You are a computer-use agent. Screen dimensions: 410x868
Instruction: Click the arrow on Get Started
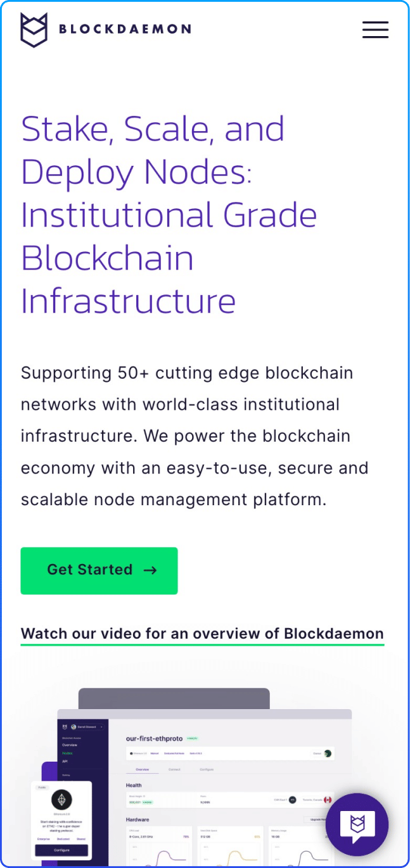click(150, 570)
